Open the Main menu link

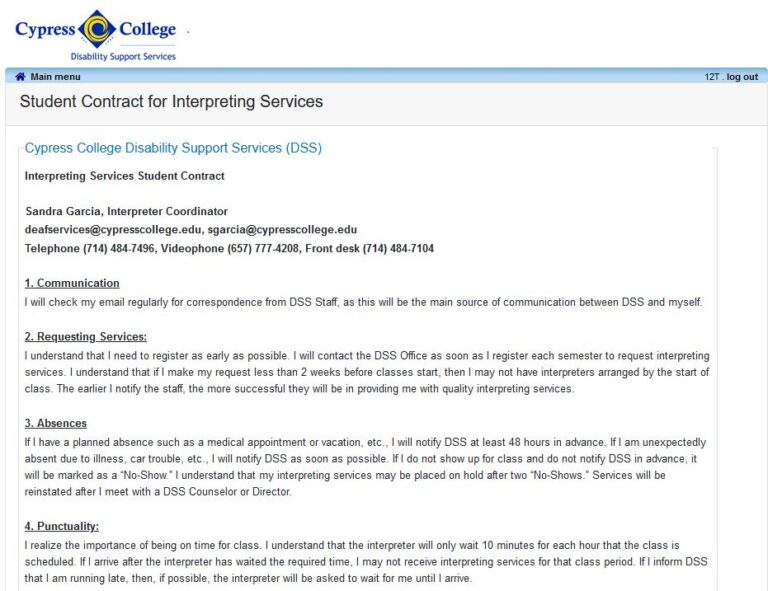coord(55,77)
